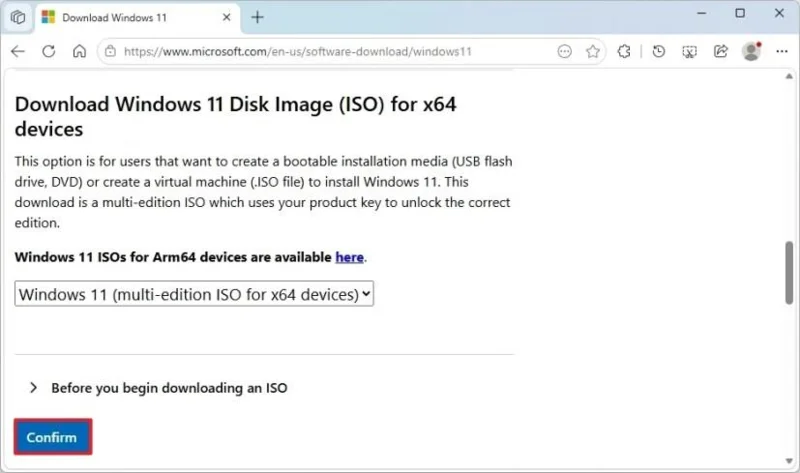Open Settings and more menu
This screenshot has width=800, height=473.
point(782,51)
